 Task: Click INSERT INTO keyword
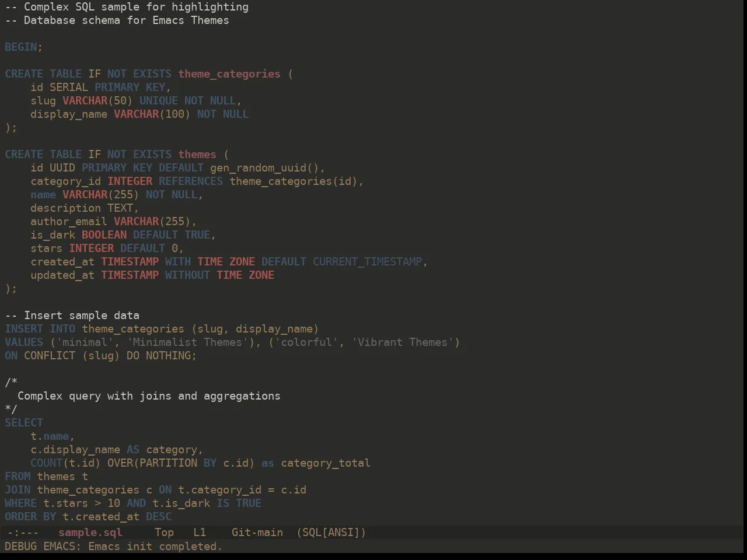40,329
